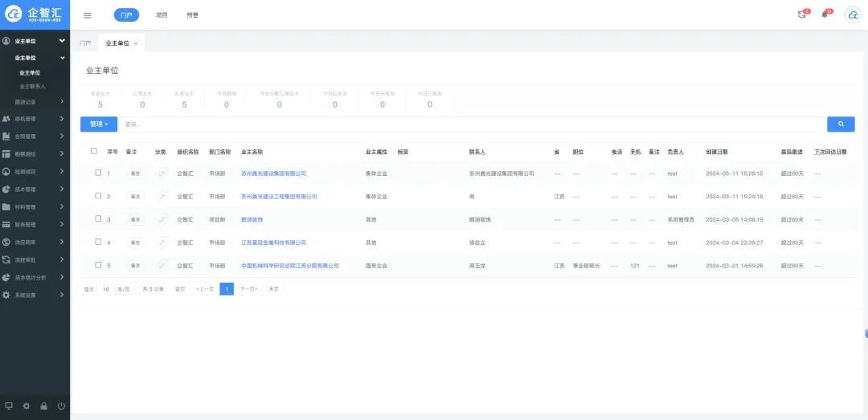This screenshot has width=868, height=420.
Task: Click the 私有业主 count of 5
Action: (x=184, y=104)
